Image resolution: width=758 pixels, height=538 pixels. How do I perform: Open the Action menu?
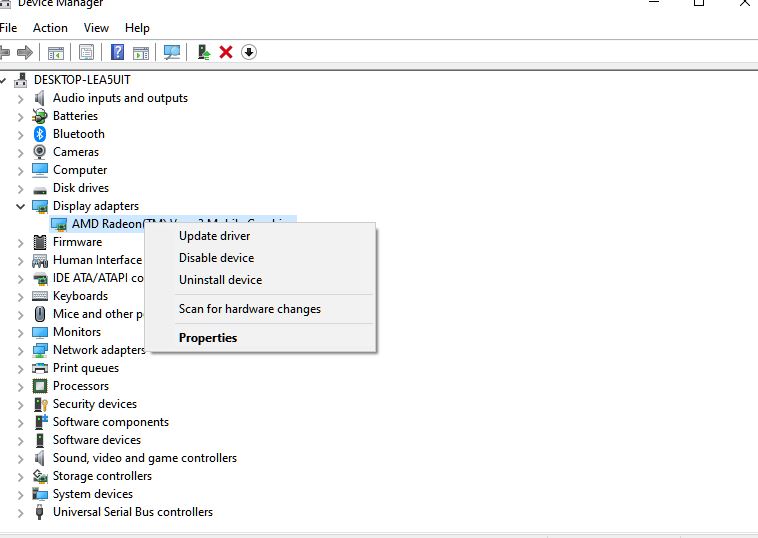pyautogui.click(x=50, y=28)
